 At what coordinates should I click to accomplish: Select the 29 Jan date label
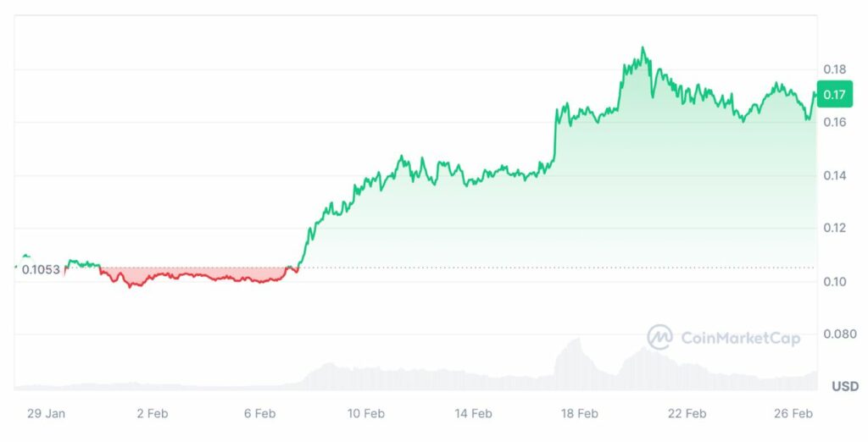point(46,414)
